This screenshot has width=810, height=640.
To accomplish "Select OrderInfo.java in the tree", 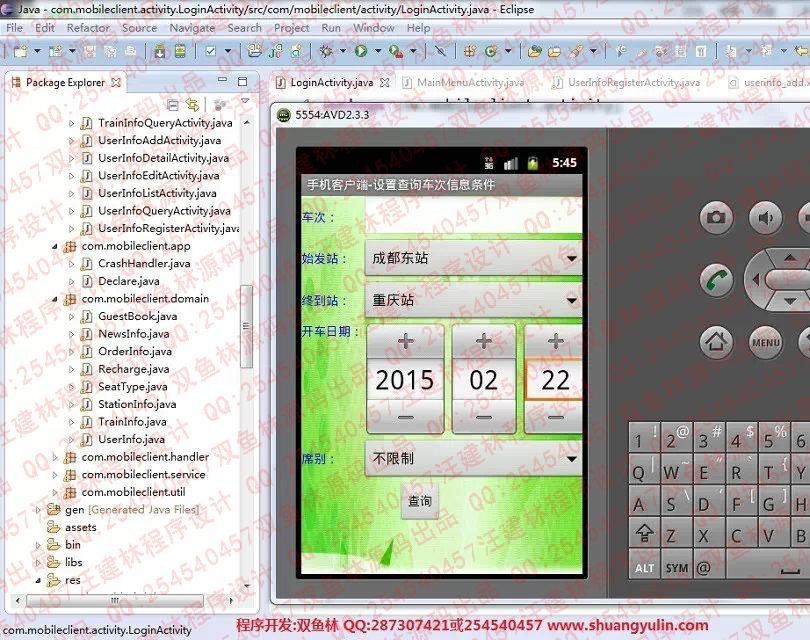I will coord(134,352).
